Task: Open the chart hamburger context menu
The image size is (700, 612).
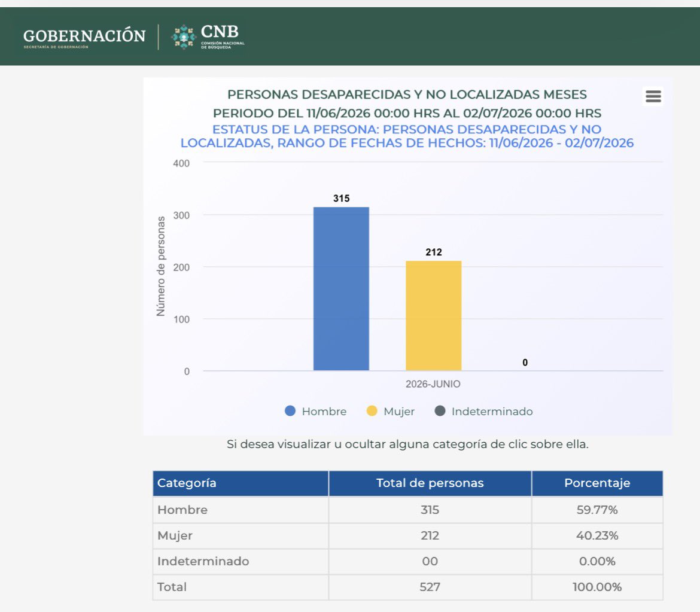Action: tap(653, 96)
